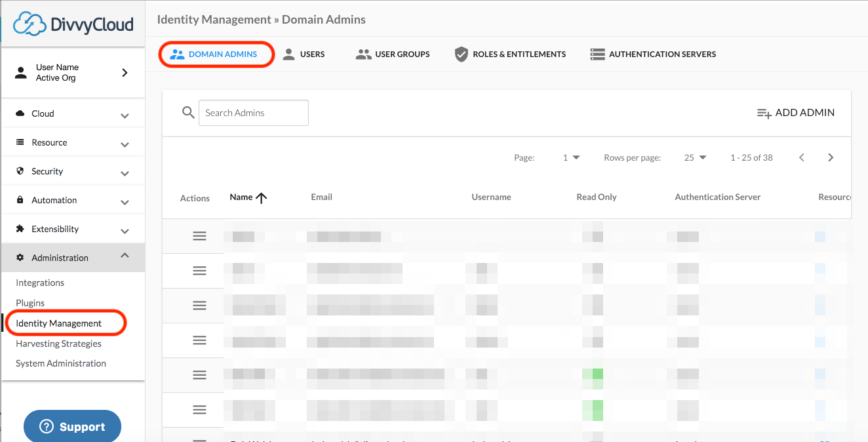Open the User Name account chevron

(125, 73)
